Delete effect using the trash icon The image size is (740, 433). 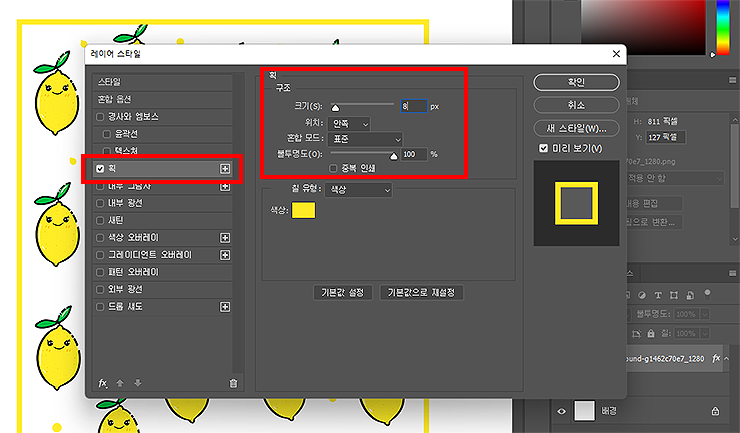coord(233,383)
